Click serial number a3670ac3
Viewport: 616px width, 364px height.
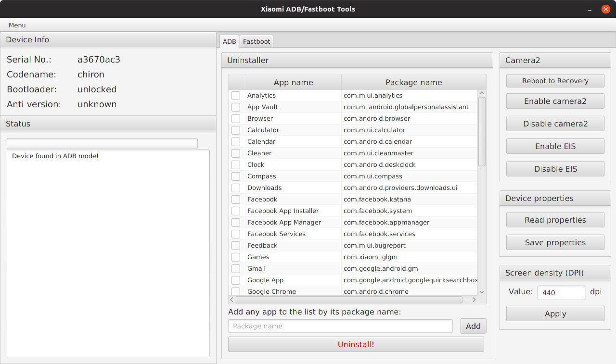pyautogui.click(x=99, y=60)
